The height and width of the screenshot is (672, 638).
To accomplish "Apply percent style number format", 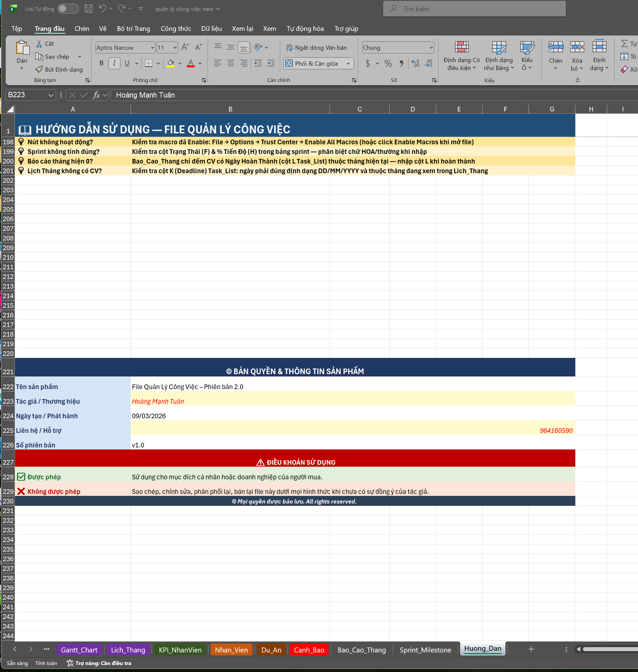I will click(388, 63).
